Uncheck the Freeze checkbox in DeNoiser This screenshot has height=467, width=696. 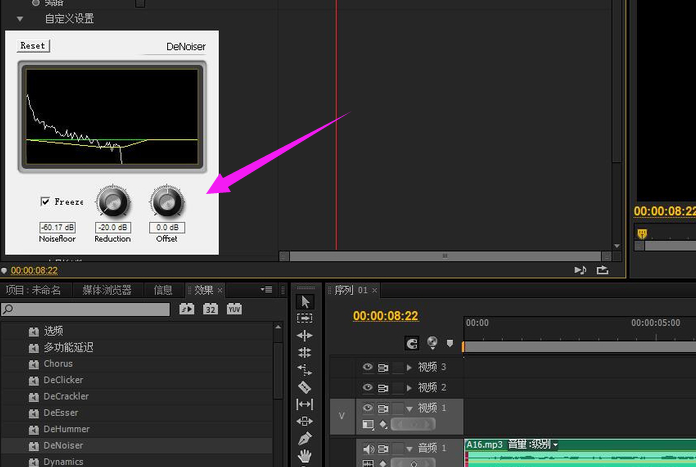coord(45,201)
